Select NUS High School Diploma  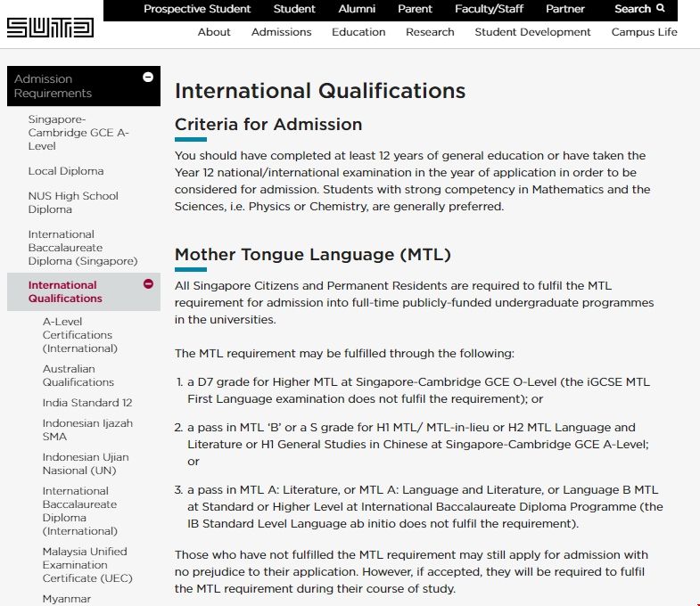coord(73,202)
